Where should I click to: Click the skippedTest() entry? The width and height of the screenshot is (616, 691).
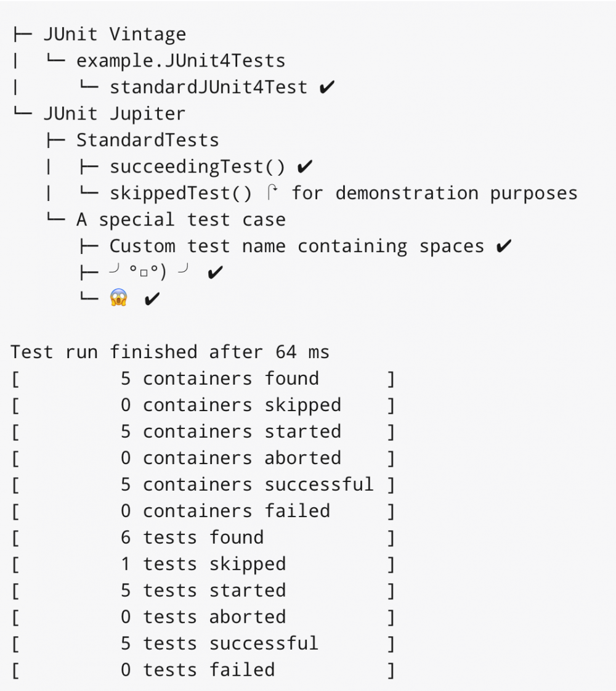180,194
